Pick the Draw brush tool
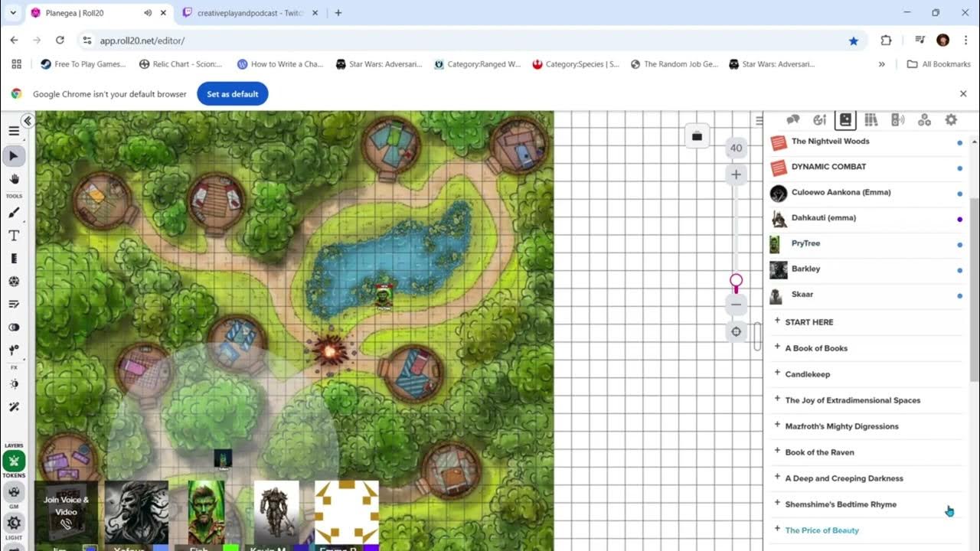Image resolution: width=980 pixels, height=551 pixels. [14, 214]
